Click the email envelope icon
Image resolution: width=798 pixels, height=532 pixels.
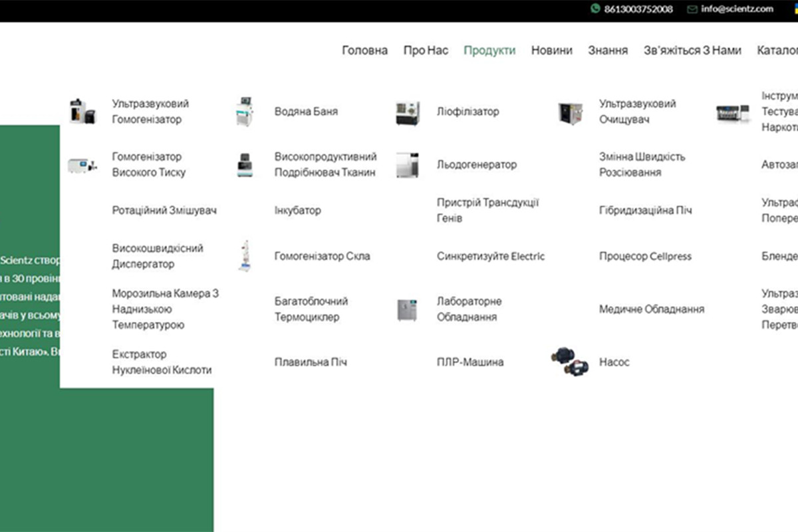[x=692, y=9]
